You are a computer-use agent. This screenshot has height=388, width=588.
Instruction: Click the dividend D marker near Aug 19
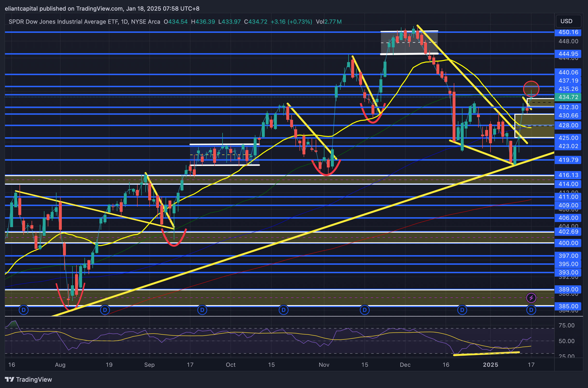coord(105,310)
